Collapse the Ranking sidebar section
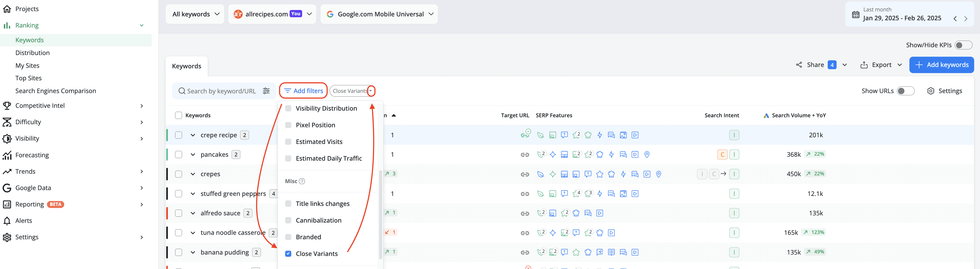Image resolution: width=980 pixels, height=269 pixels. [141, 26]
